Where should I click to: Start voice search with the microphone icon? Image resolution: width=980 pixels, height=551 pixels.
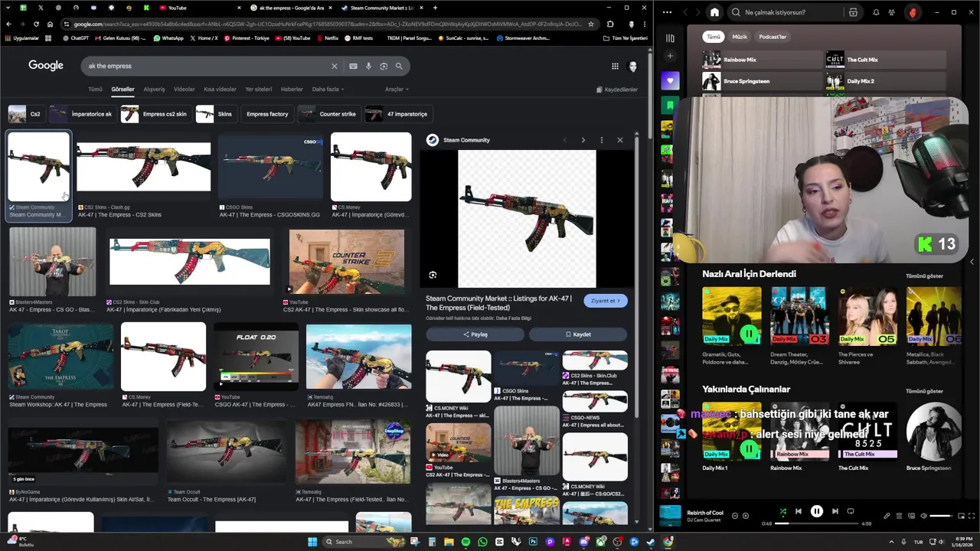[x=368, y=66]
